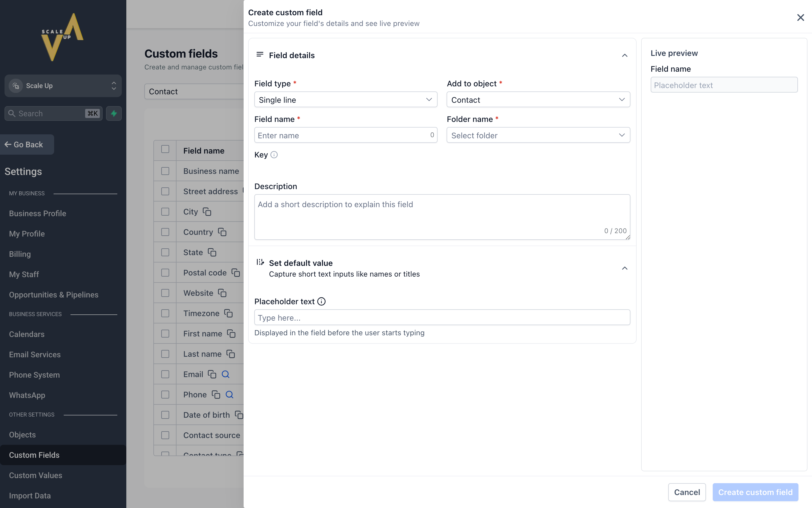Click the info icon beside Placeholder text label

(321, 301)
